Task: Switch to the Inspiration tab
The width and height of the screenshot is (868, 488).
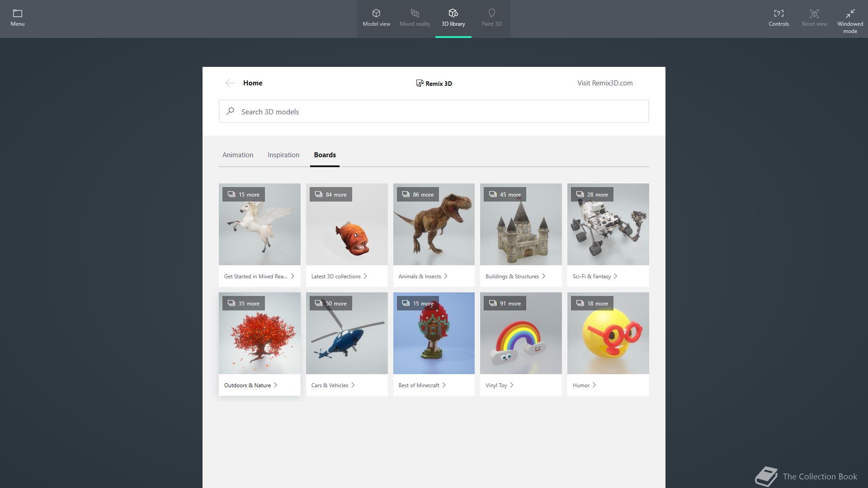Action: (283, 155)
